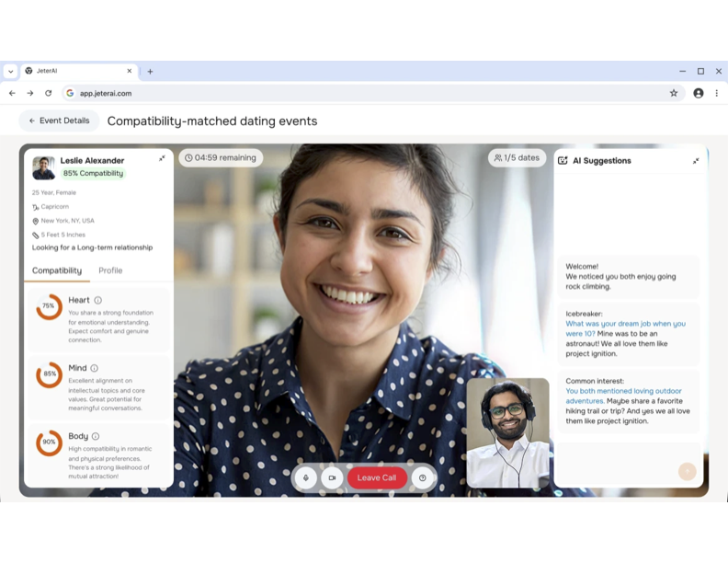Image resolution: width=728 pixels, height=563 pixels.
Task: Click the app.jeterai.com address bar
Action: point(373,93)
